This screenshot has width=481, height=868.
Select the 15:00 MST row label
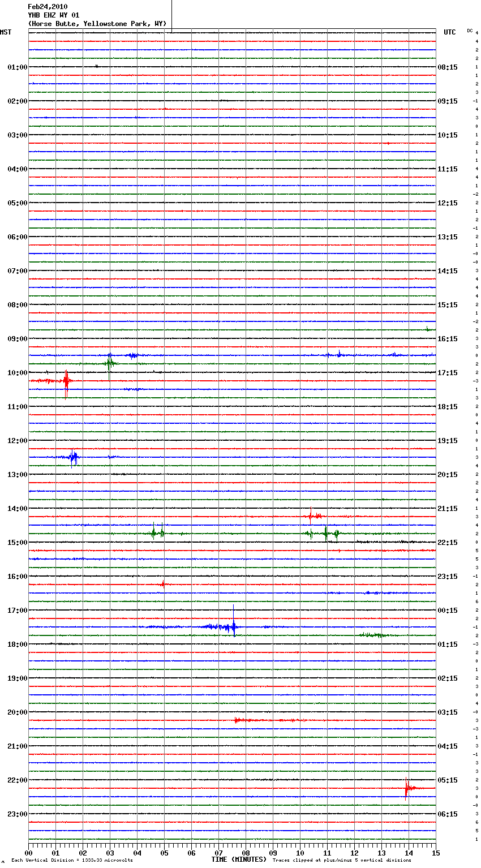pyautogui.click(x=18, y=543)
